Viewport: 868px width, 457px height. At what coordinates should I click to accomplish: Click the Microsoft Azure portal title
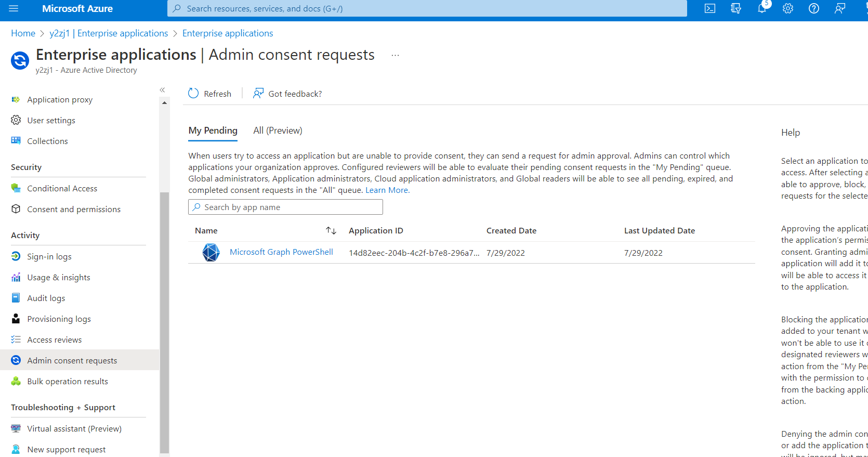[77, 8]
